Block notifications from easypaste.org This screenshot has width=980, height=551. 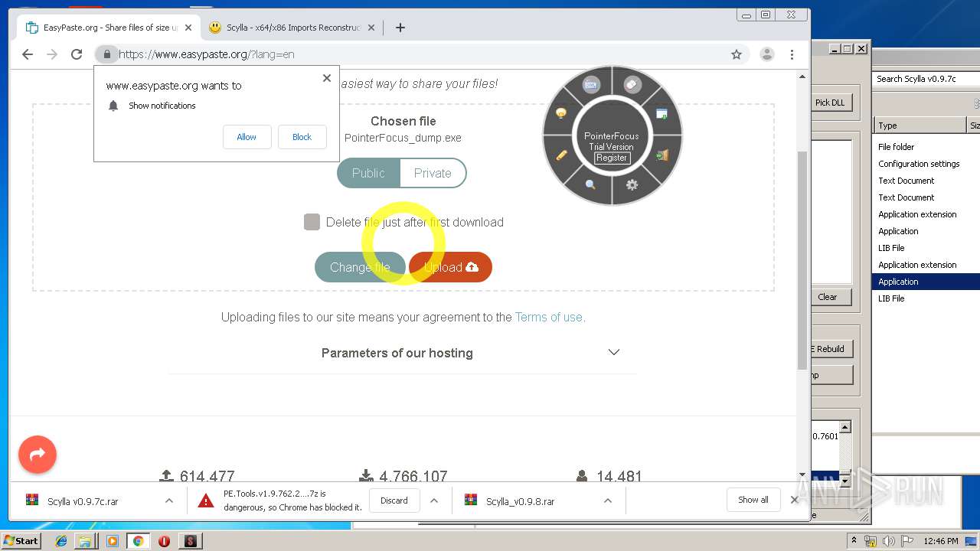pos(302,137)
